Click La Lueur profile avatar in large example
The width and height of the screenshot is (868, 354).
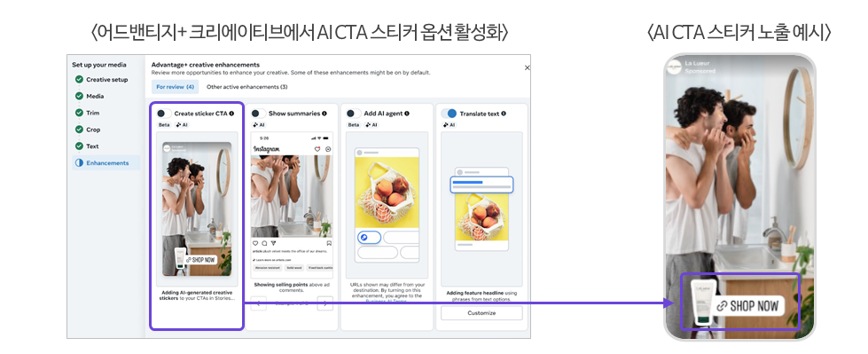tap(675, 67)
